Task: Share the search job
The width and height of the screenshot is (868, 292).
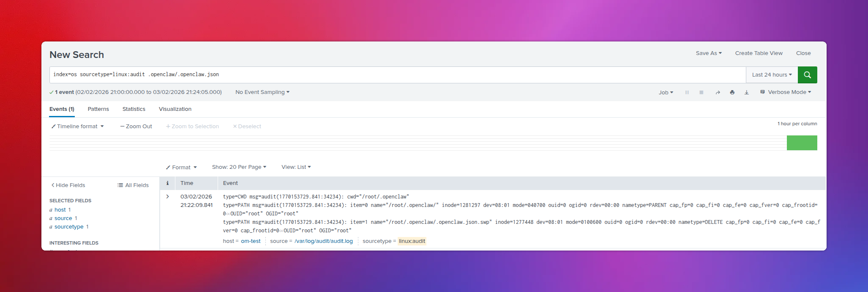Action: pos(718,92)
